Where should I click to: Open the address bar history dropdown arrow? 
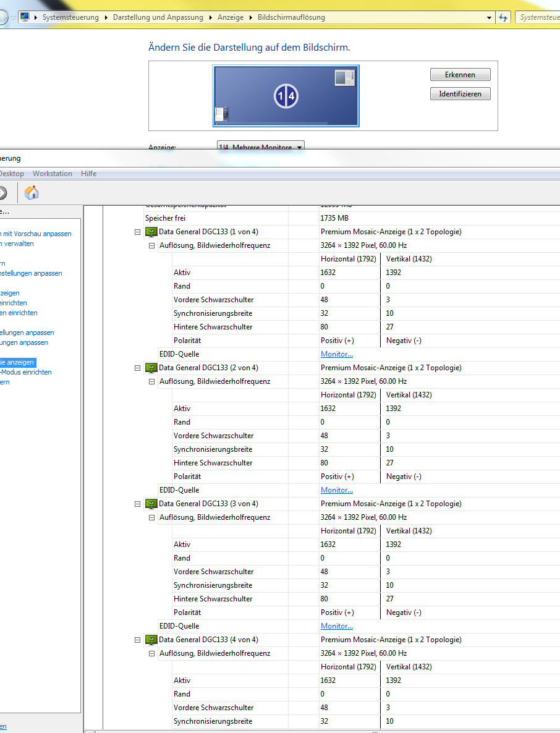[490, 17]
